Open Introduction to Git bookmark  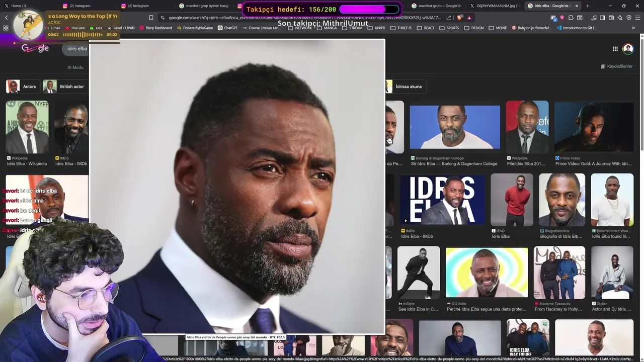coord(577,28)
